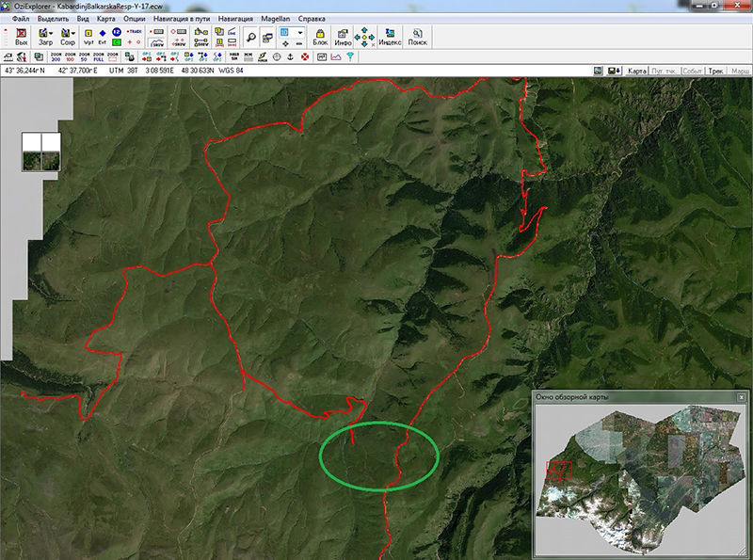
Task: Click the zoom-in plus stepper below combo
Action: 286,43
